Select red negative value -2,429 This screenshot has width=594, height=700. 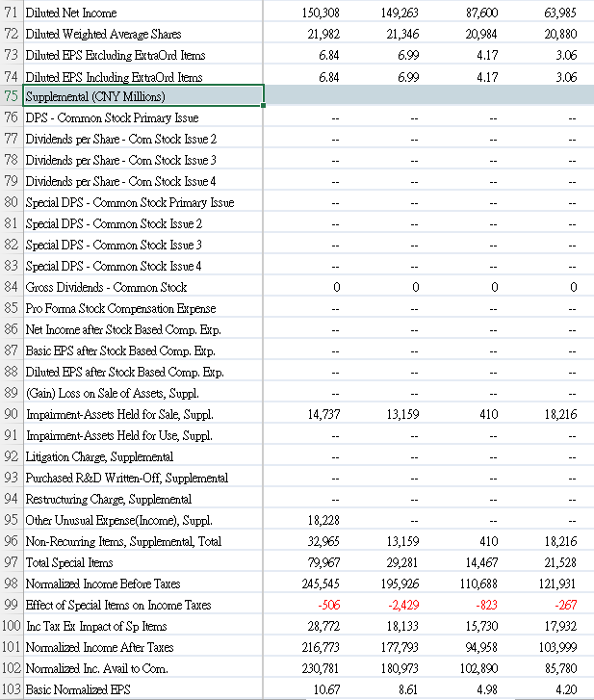pos(403,606)
